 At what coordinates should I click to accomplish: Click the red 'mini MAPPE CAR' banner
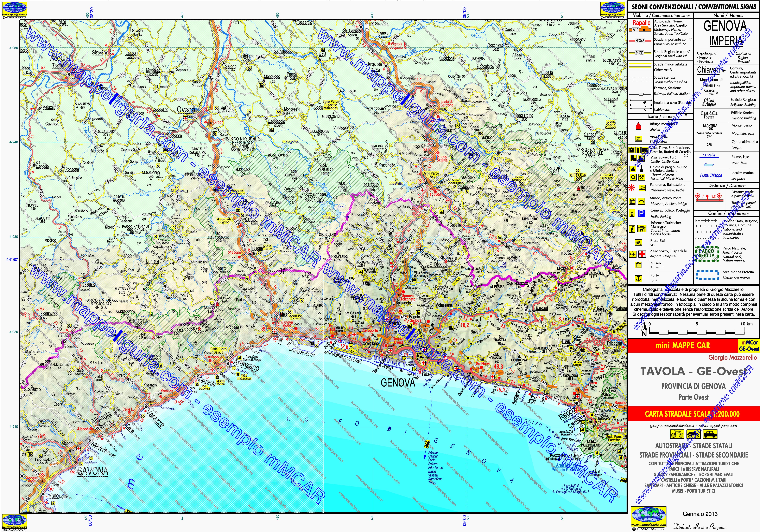[683, 345]
